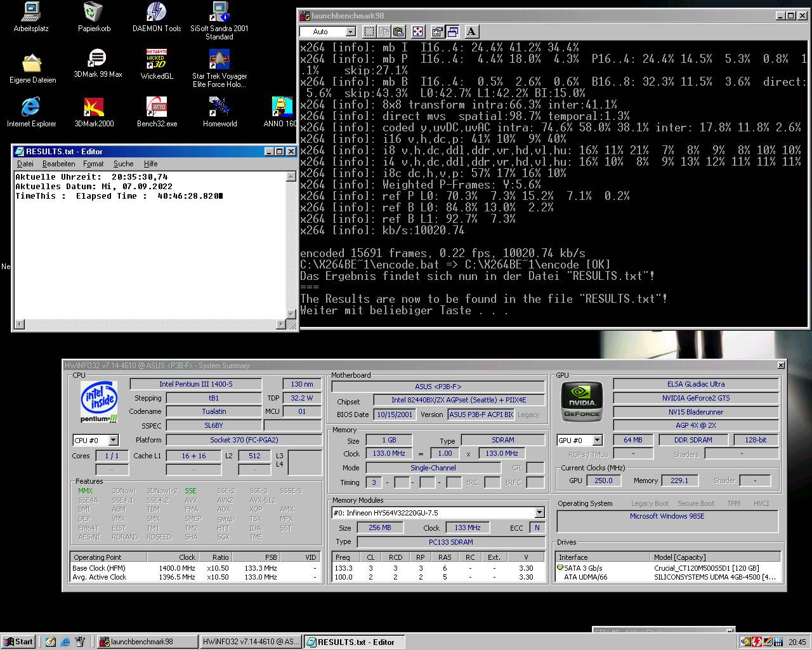Launch the Homeworld game shortcut
Viewport: 812px width, 650px height.
pyautogui.click(x=219, y=112)
